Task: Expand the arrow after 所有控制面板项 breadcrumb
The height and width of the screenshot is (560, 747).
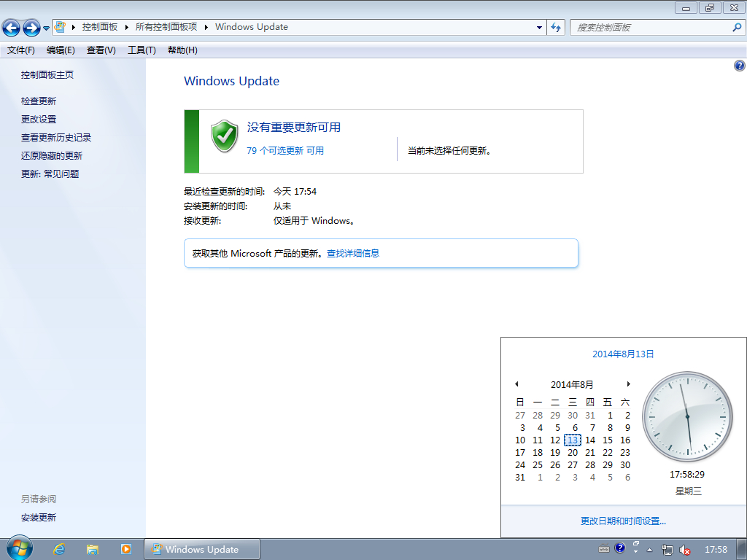Action: (x=206, y=27)
